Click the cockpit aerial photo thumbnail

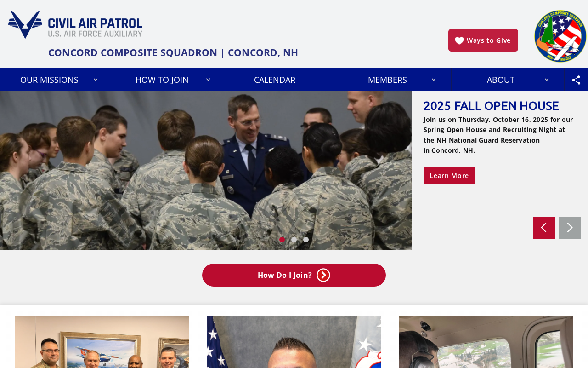click(486, 342)
